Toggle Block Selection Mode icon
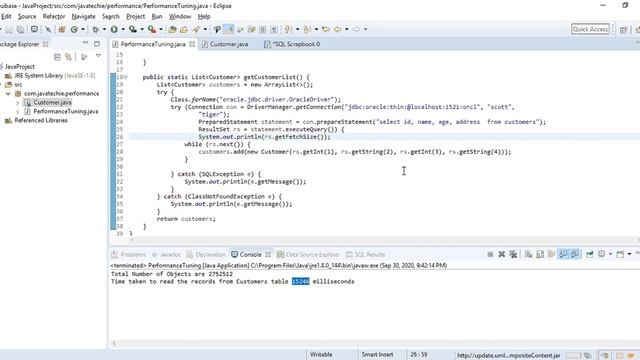This screenshot has width=640, height=360. (x=263, y=29)
